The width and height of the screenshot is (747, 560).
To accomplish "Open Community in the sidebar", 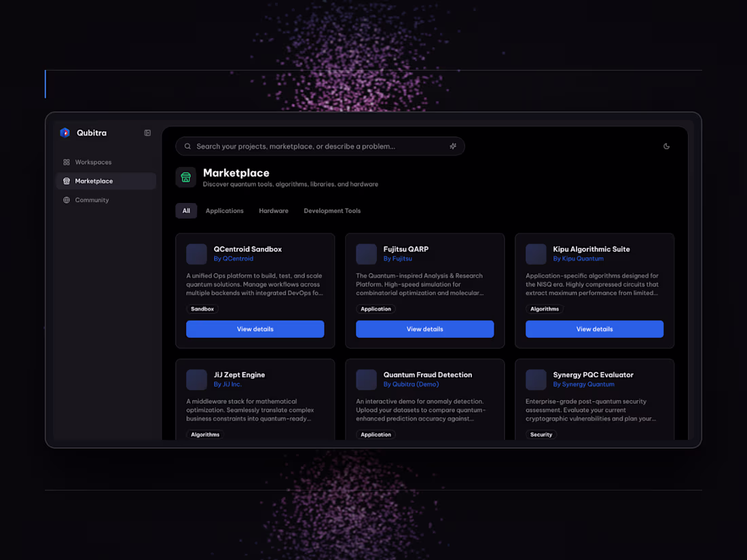I will (x=106, y=200).
